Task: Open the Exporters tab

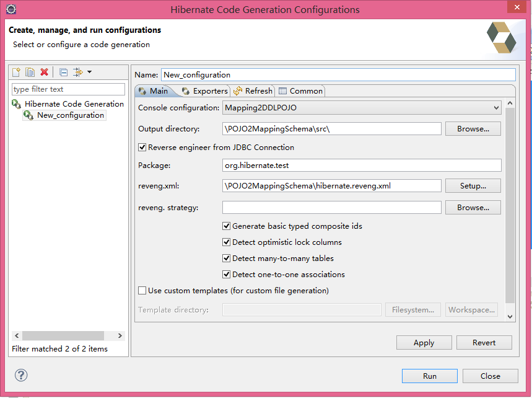Action: pos(204,91)
